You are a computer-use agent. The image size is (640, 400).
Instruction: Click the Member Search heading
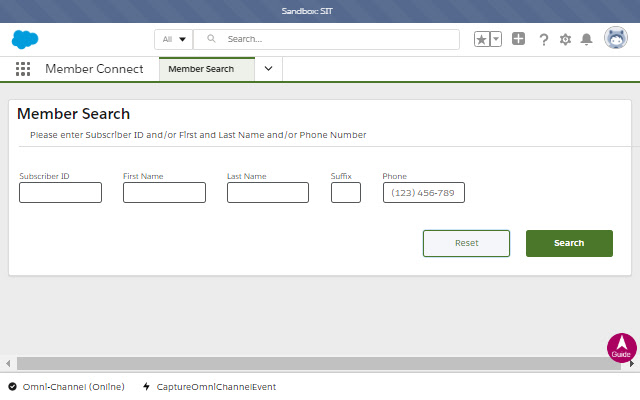pyautogui.click(x=73, y=114)
